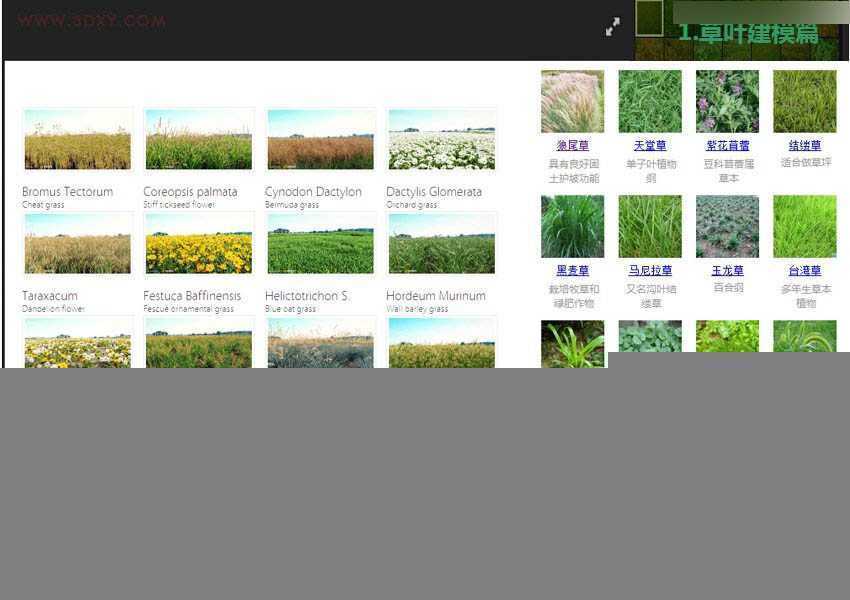The height and width of the screenshot is (600, 850).
Task: View the 马尼拉草 plant photo
Action: coord(650,227)
